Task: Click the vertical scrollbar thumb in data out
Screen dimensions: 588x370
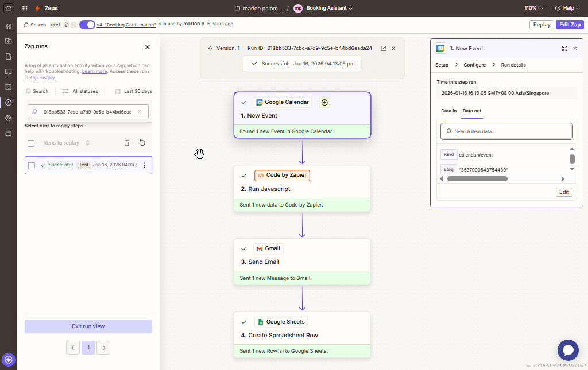Action: point(572,159)
